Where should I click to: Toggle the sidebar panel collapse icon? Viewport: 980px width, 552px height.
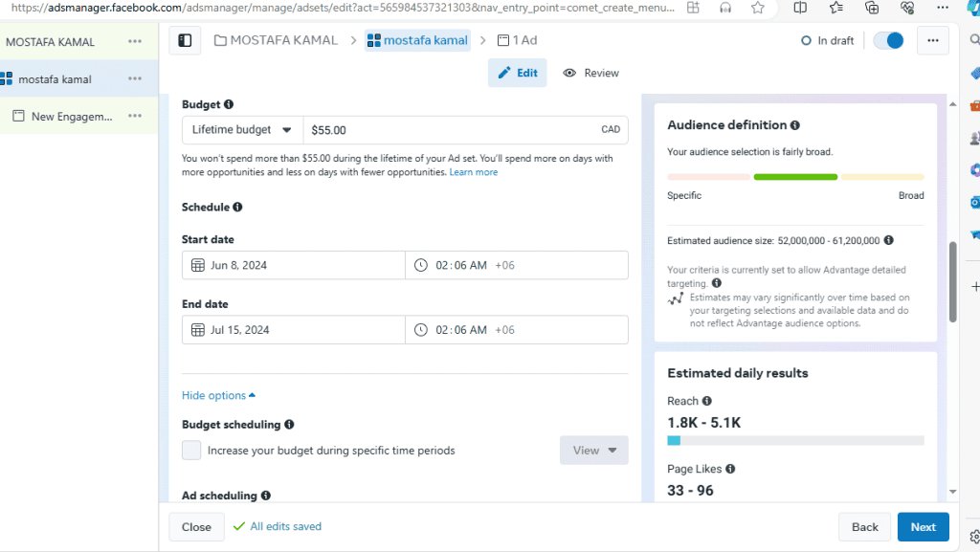pos(185,40)
